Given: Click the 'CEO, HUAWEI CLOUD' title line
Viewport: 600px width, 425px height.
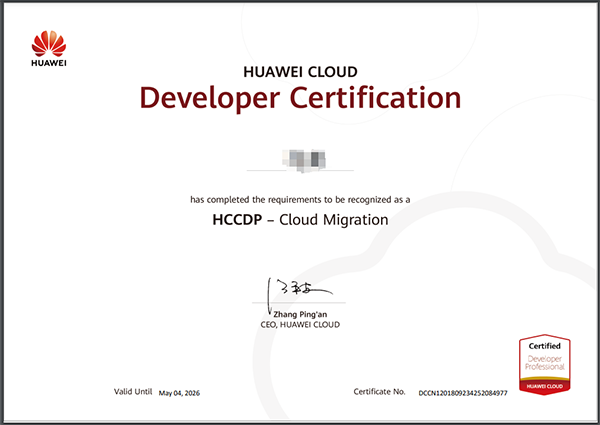Looking at the screenshot, I should tap(300, 325).
